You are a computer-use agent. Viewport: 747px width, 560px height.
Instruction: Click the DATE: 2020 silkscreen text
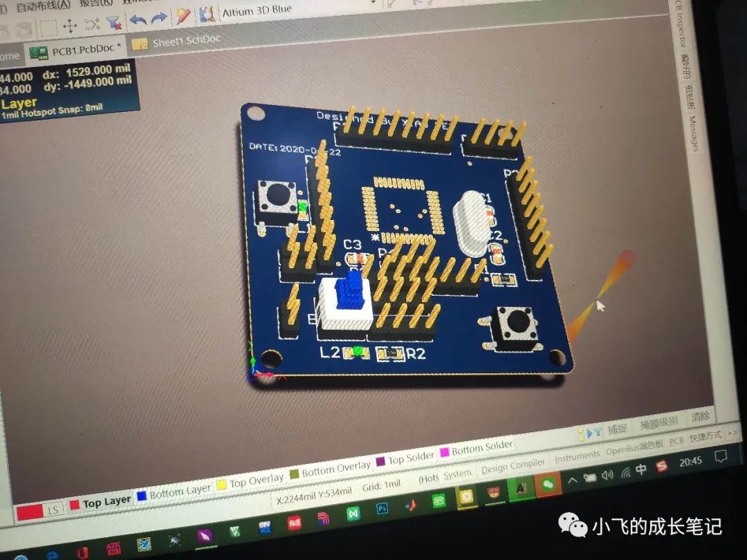tap(295, 149)
